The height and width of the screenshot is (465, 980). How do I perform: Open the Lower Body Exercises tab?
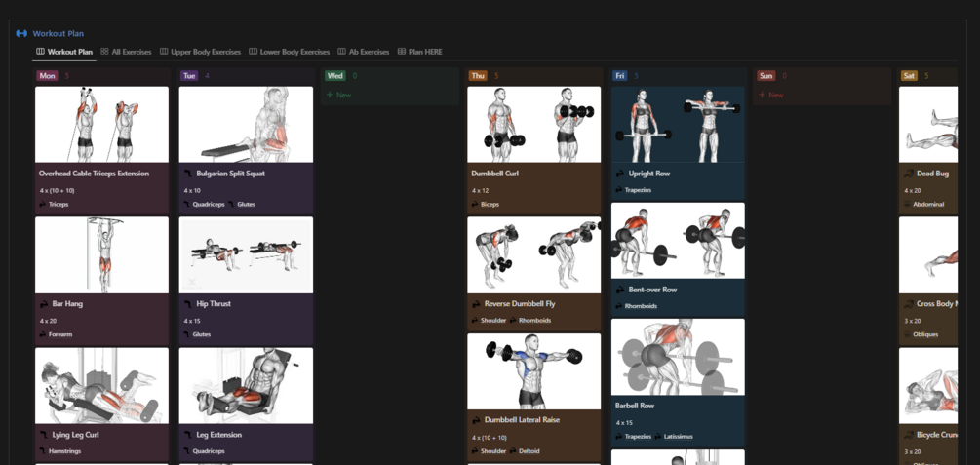(x=290, y=52)
